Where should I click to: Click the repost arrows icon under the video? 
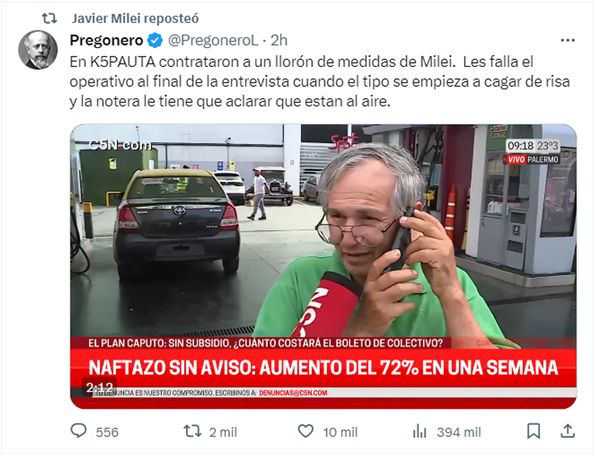coord(192,431)
